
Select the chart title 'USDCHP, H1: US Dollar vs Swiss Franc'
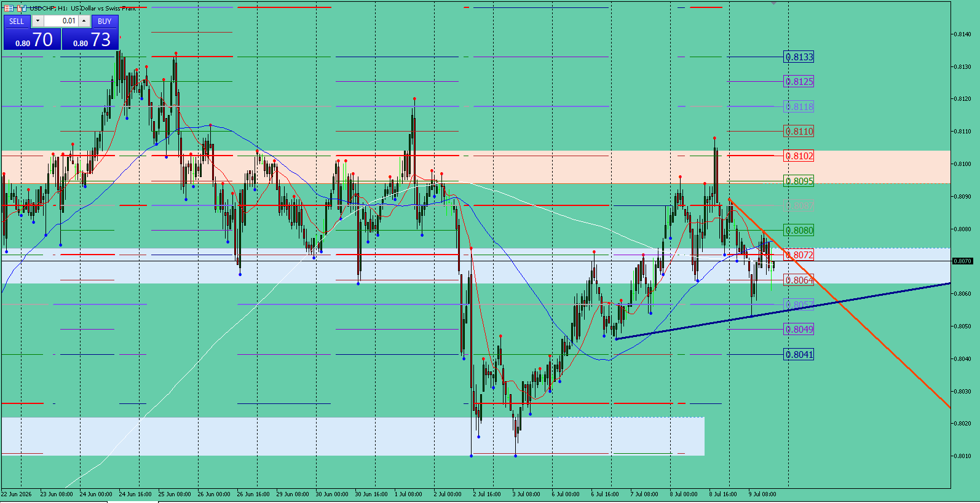pos(83,8)
